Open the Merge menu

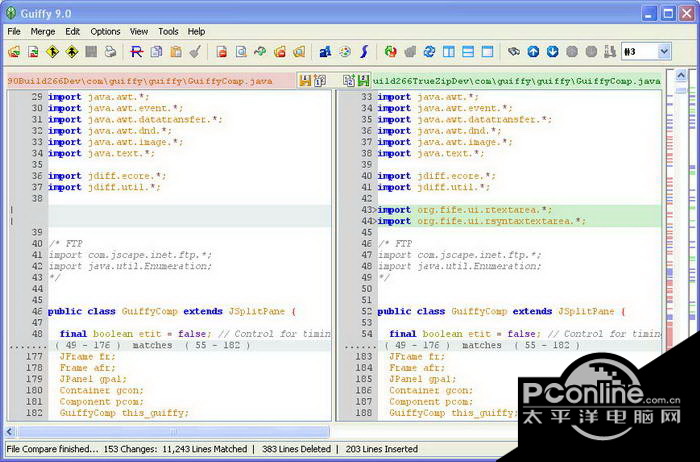(43, 31)
